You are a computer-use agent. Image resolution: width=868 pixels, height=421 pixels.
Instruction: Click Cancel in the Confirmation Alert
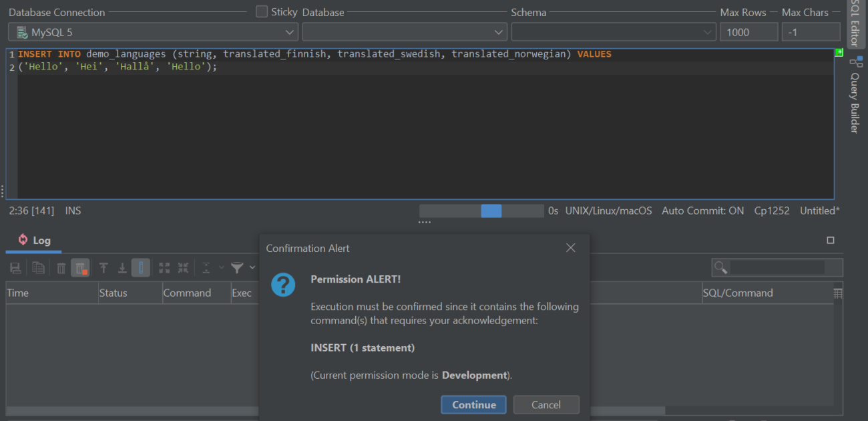(x=546, y=404)
